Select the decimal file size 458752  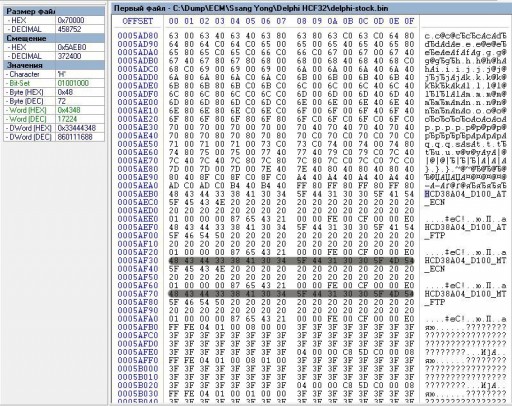point(69,29)
